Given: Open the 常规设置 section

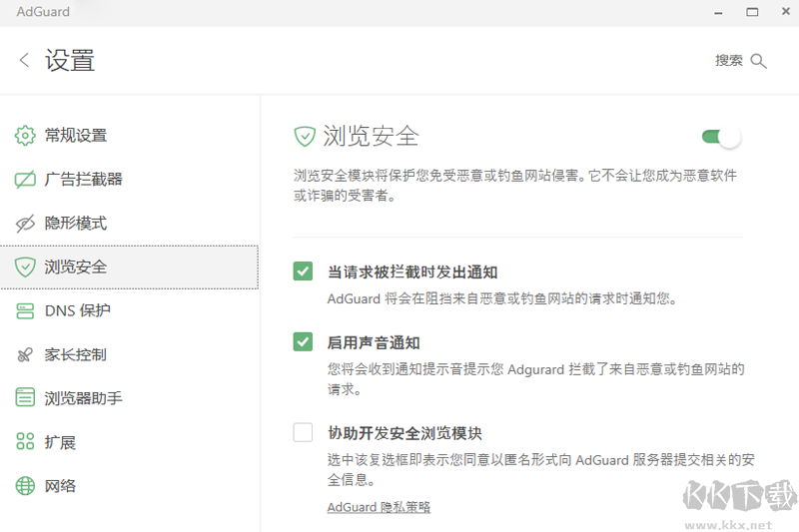Looking at the screenshot, I should [130, 136].
